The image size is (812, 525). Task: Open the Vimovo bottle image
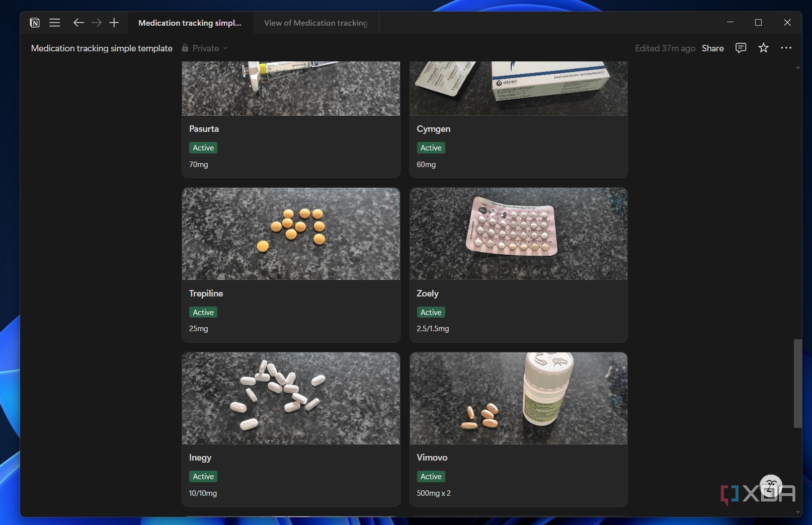[519, 398]
